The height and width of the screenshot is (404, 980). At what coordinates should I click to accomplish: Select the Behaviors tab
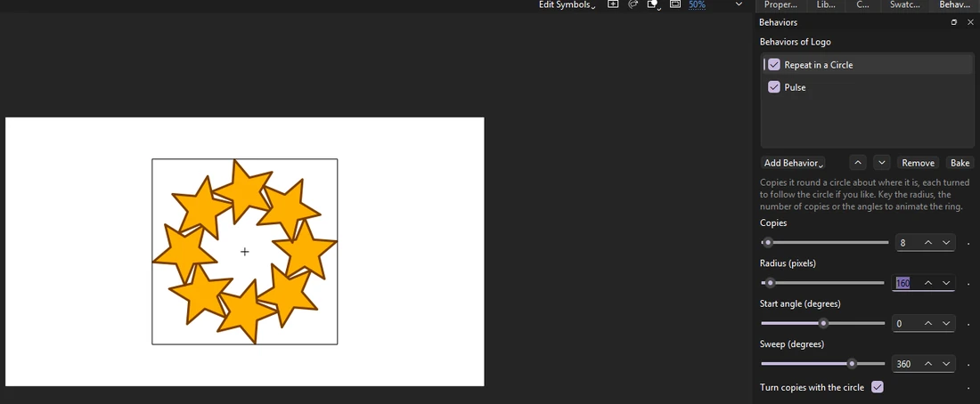[x=954, y=5]
